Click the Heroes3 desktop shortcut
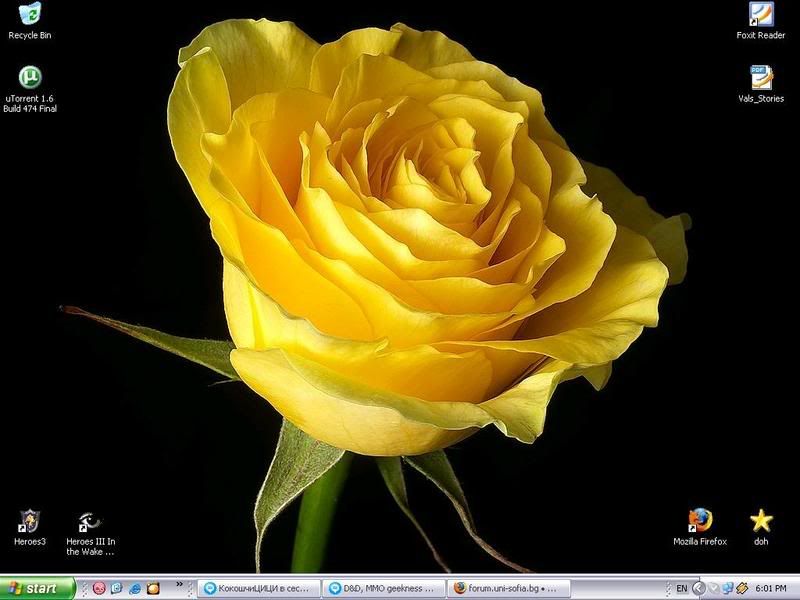800x600 pixels. click(x=29, y=521)
